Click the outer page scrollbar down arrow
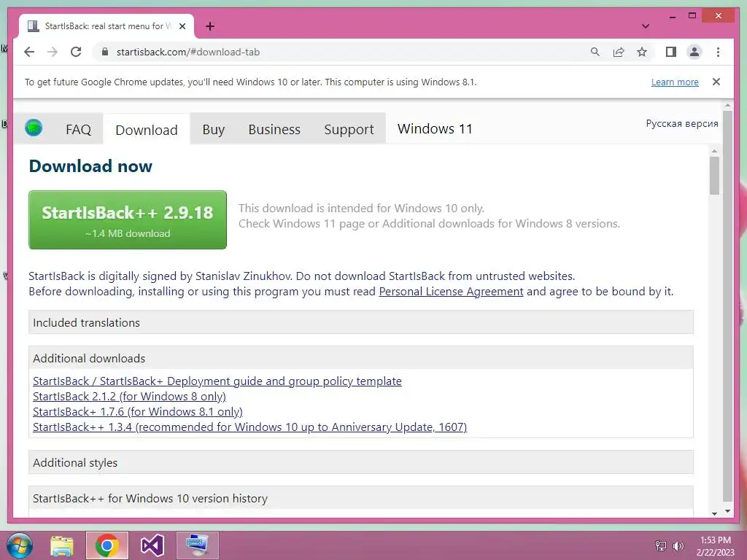747x560 pixels. (x=727, y=511)
